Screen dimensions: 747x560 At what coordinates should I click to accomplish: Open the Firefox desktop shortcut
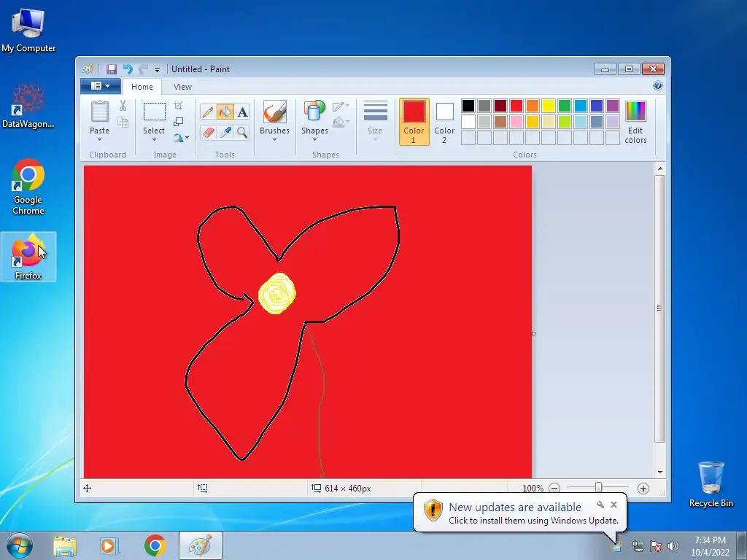point(28,257)
